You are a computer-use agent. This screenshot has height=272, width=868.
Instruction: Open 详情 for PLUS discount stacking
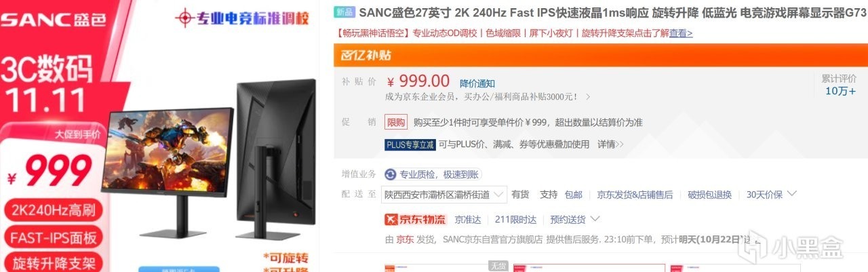point(610,144)
